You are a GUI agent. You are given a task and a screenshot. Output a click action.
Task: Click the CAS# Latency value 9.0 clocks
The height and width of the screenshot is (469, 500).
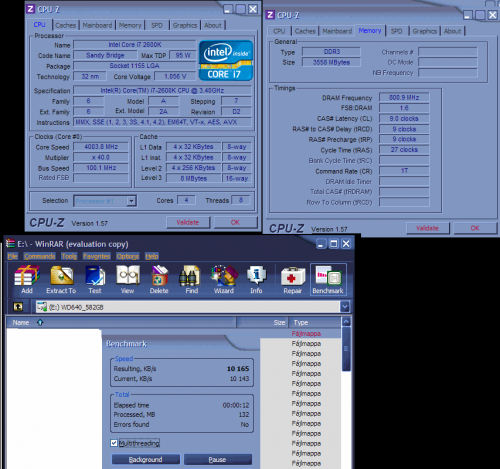click(x=404, y=118)
